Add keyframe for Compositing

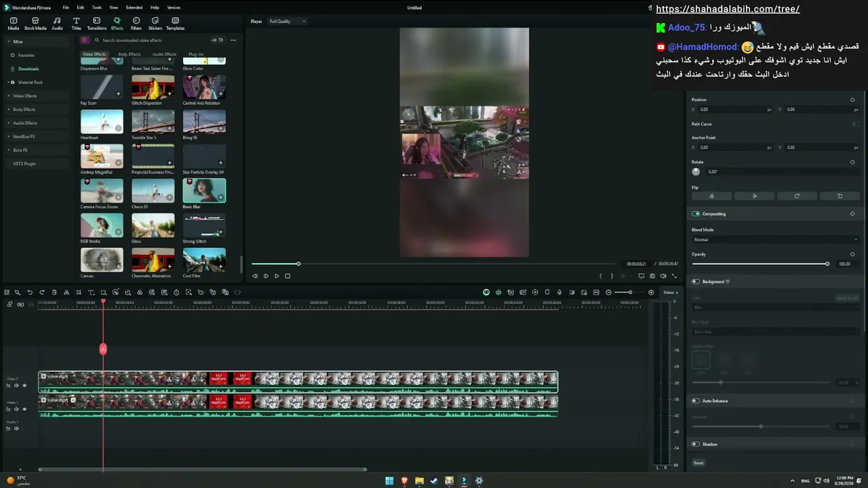(852, 213)
